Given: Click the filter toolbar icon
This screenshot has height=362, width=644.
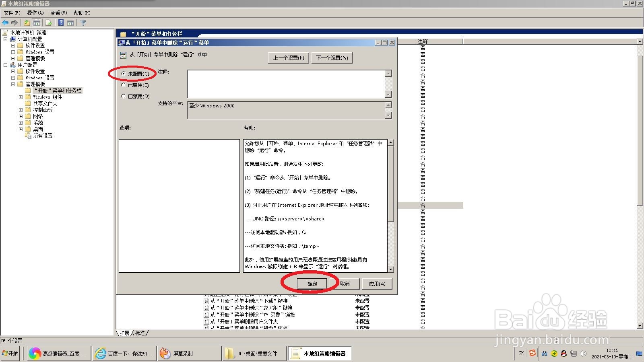Looking at the screenshot, I should point(83,23).
